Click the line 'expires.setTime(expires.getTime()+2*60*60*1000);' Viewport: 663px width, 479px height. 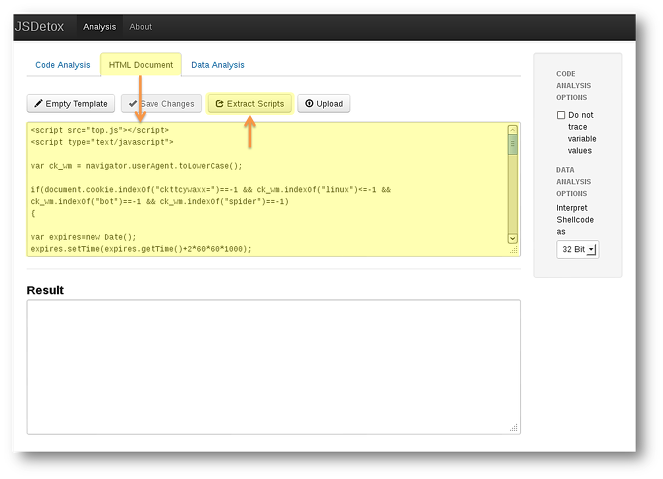[x=141, y=249]
